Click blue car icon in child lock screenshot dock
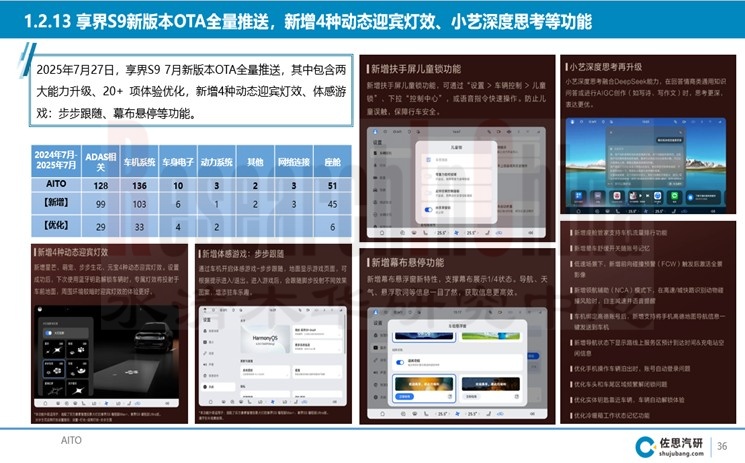 click(x=499, y=233)
